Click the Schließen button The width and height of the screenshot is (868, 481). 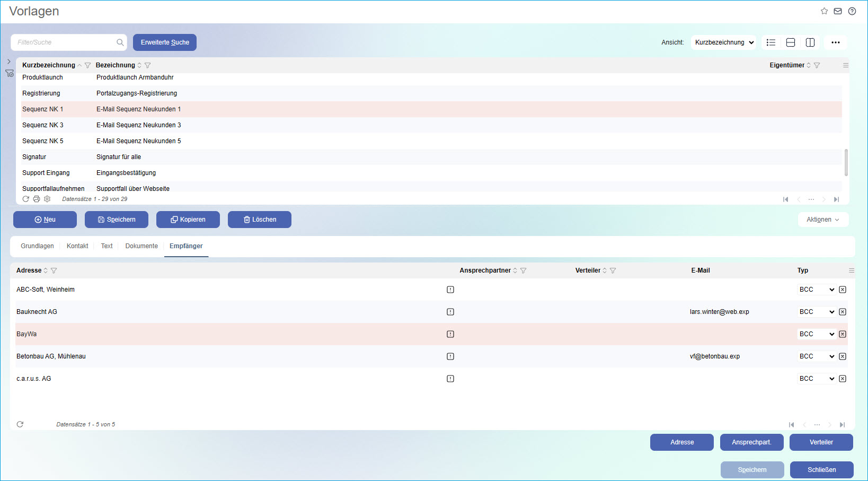click(x=822, y=470)
